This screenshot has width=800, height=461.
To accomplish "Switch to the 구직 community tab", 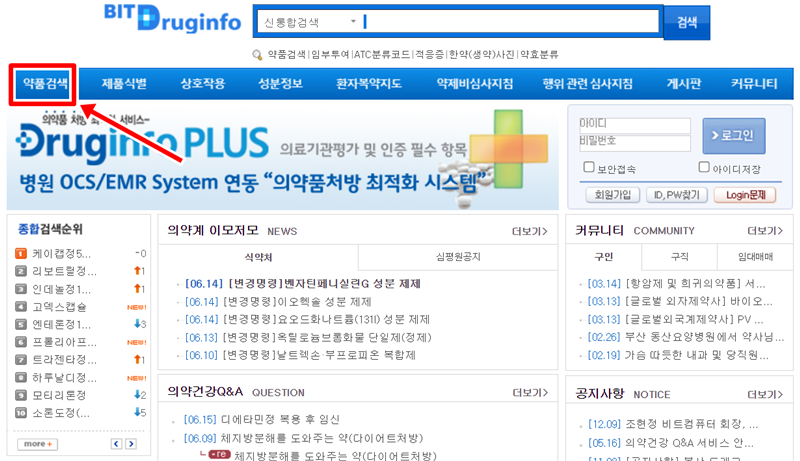I will click(680, 257).
